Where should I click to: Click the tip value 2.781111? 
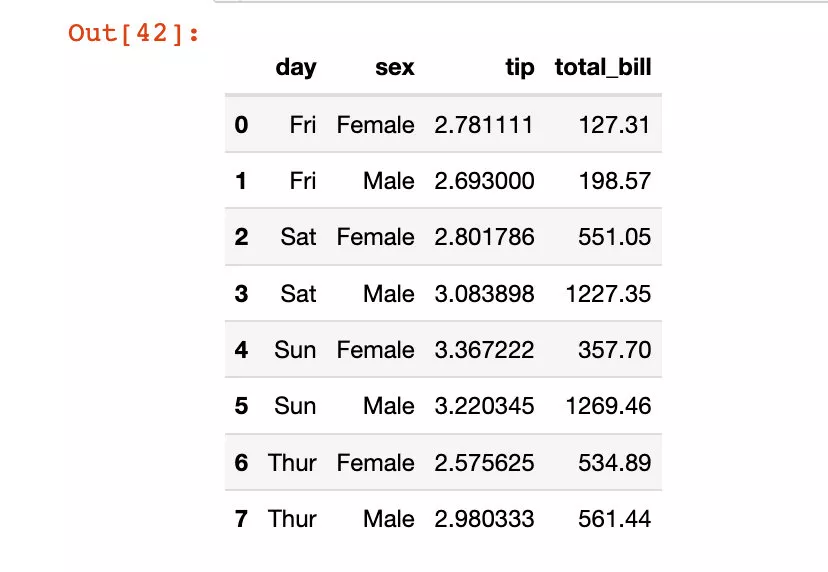tap(484, 125)
